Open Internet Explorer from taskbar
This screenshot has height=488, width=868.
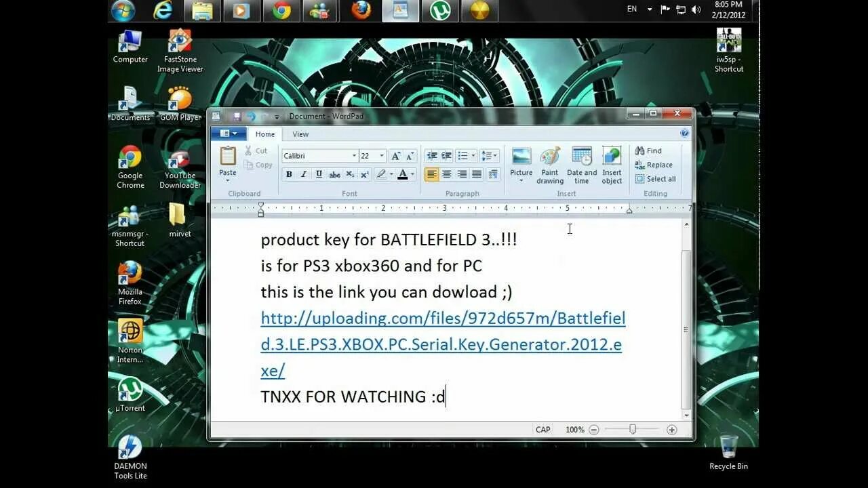click(163, 10)
